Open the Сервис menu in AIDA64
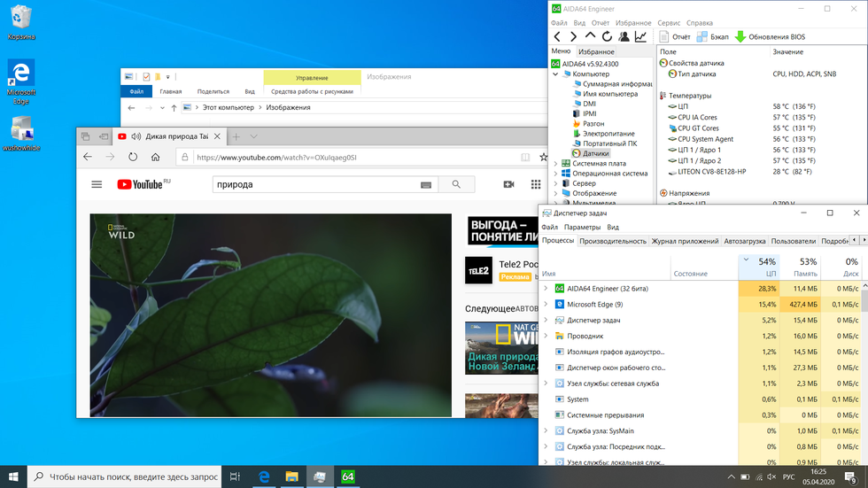868x488 pixels. coord(669,23)
